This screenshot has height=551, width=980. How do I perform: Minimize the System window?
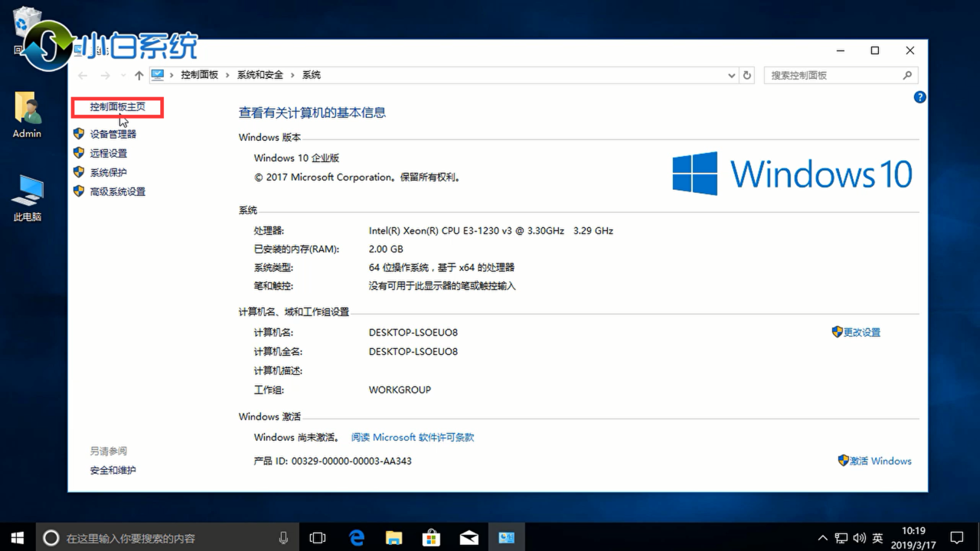(x=840, y=51)
